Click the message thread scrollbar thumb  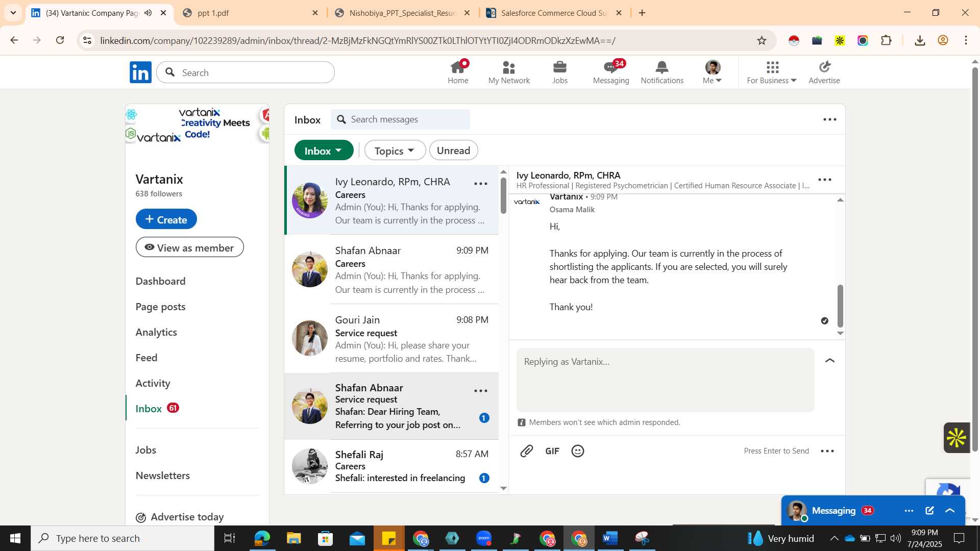coord(840,306)
